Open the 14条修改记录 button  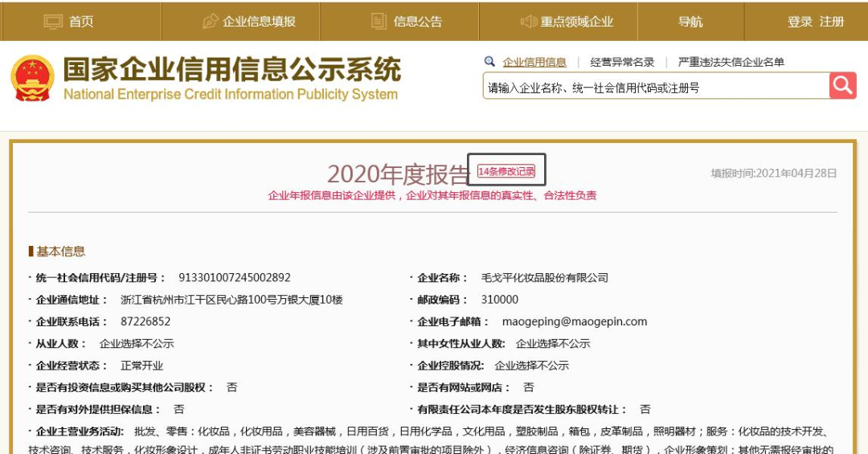pos(506,171)
